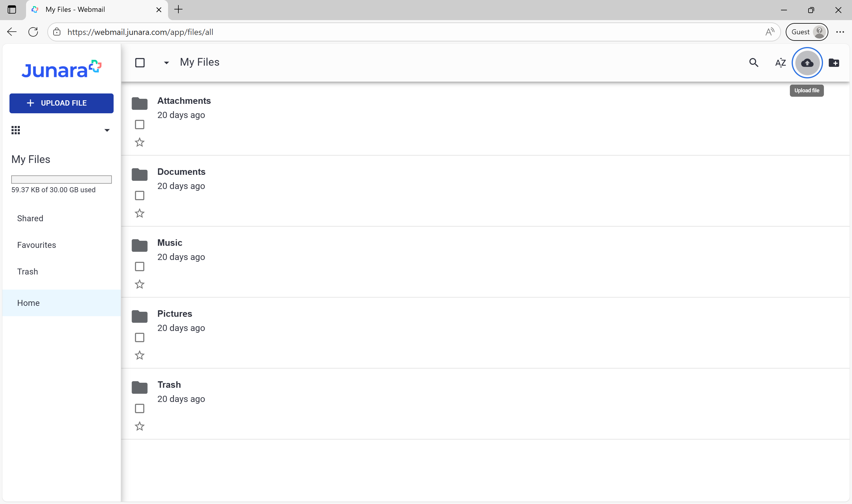Star the Music folder
852x504 pixels.
click(x=140, y=284)
